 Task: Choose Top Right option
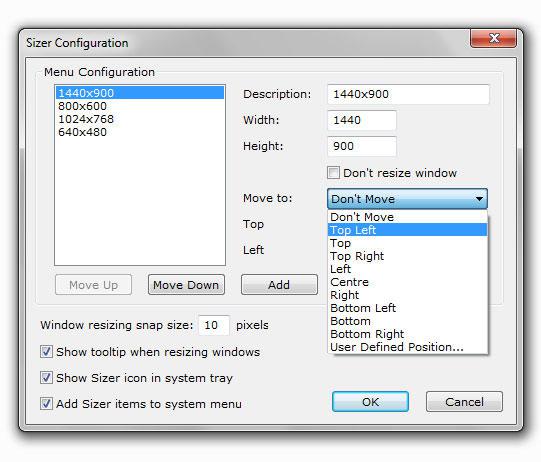(x=407, y=256)
